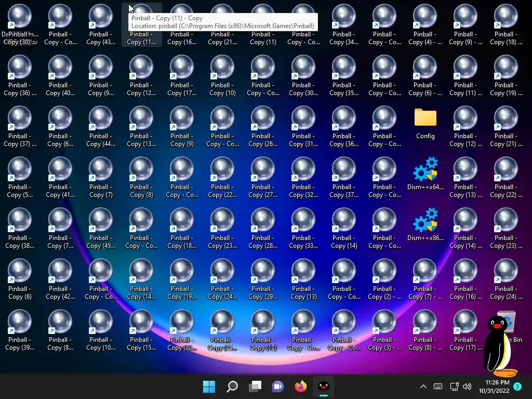
Task: Click the Pingu penguin desktop character
Action: [500, 346]
